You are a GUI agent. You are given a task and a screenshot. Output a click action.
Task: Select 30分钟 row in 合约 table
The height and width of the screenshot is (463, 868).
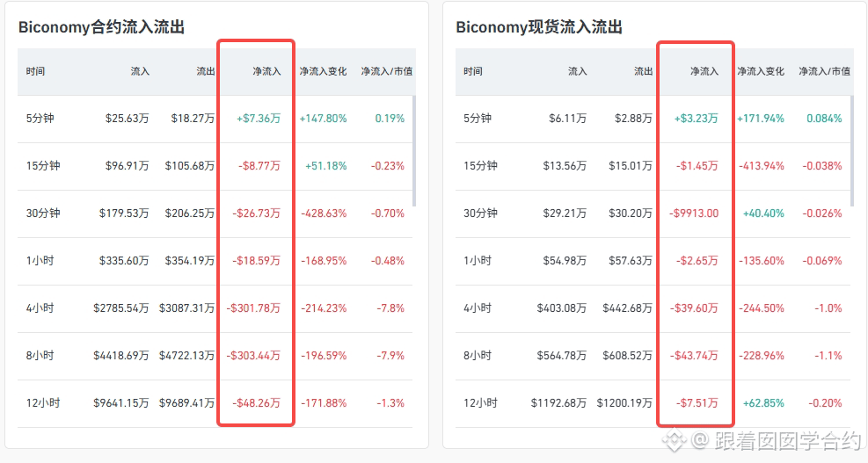pos(215,213)
